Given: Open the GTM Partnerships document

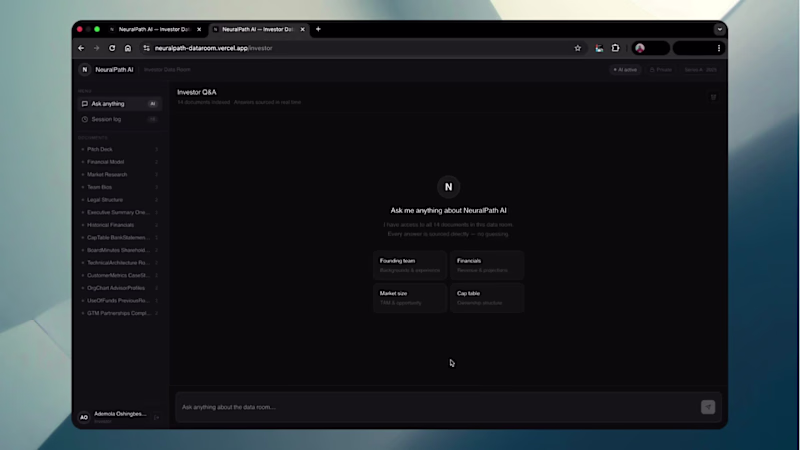Looking at the screenshot, I should [119, 313].
